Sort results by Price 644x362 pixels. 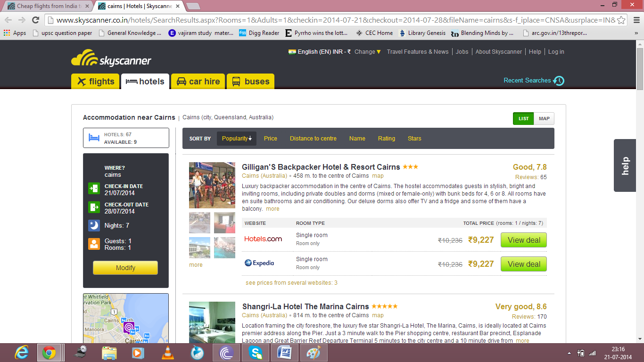click(271, 139)
